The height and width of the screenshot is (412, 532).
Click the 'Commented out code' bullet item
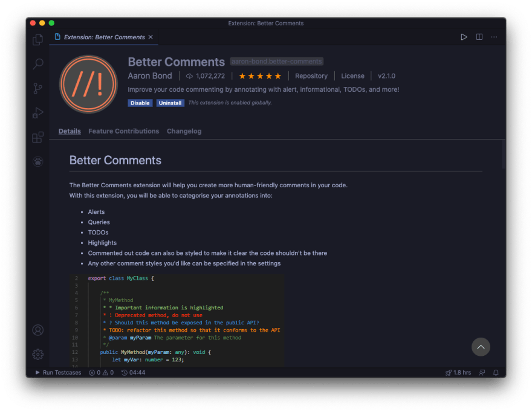click(207, 253)
